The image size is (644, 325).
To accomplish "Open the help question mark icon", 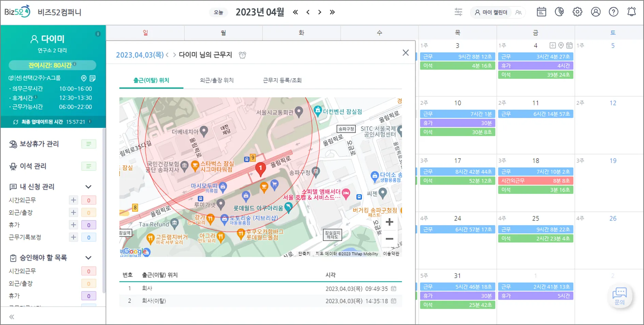I will coord(613,12).
